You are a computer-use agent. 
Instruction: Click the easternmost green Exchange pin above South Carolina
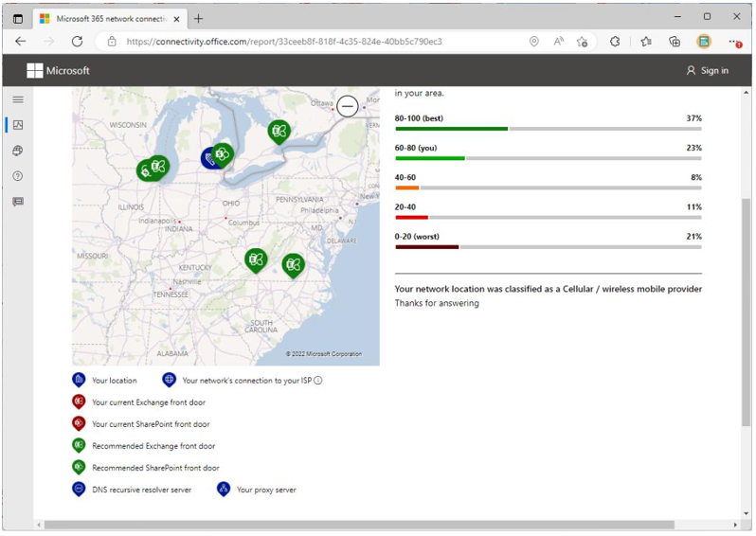tap(293, 265)
